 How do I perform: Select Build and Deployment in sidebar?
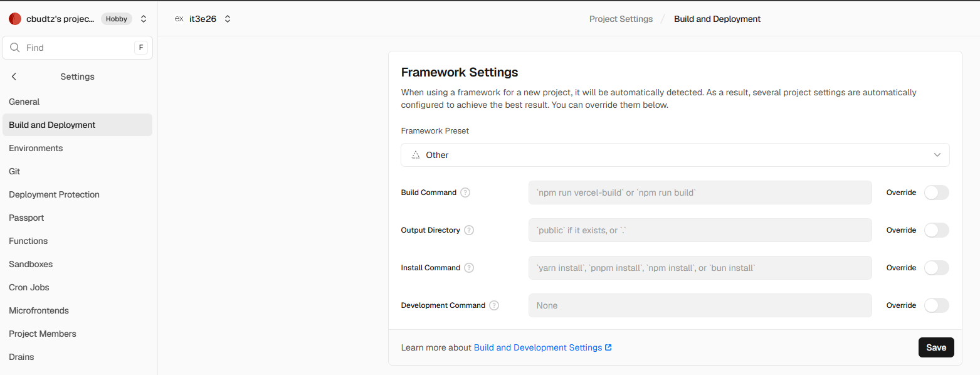pos(78,125)
